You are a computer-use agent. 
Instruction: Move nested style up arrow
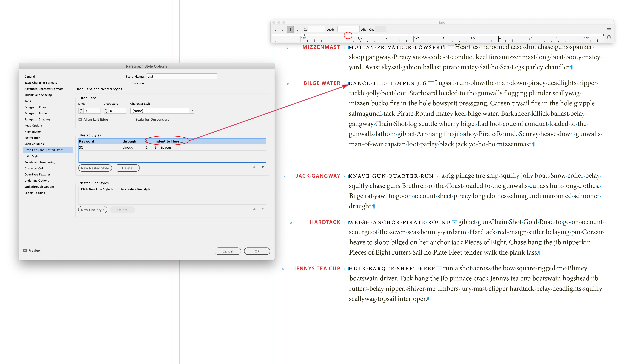[254, 167]
